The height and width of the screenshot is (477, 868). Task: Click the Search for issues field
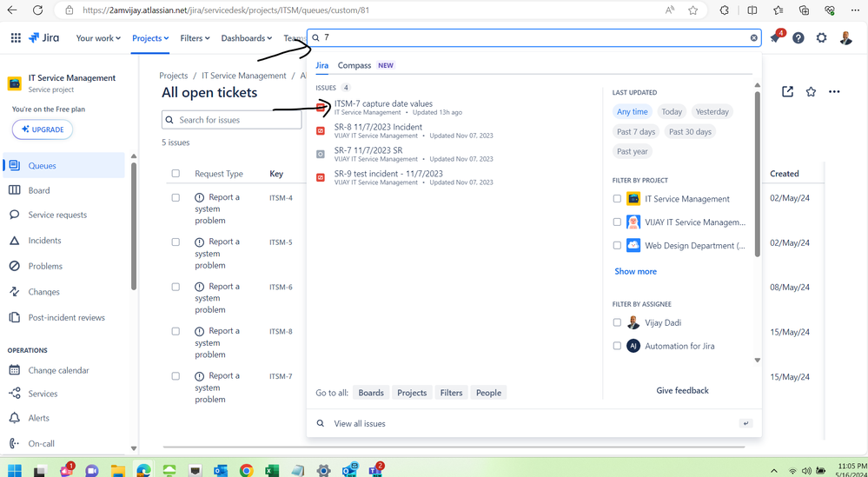point(231,120)
